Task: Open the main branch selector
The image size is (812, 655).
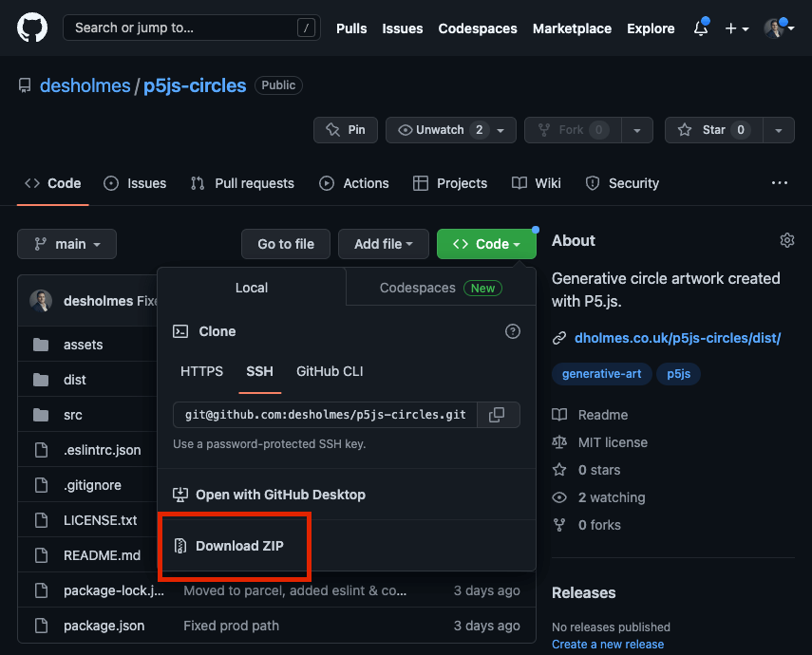Action: pyautogui.click(x=66, y=244)
